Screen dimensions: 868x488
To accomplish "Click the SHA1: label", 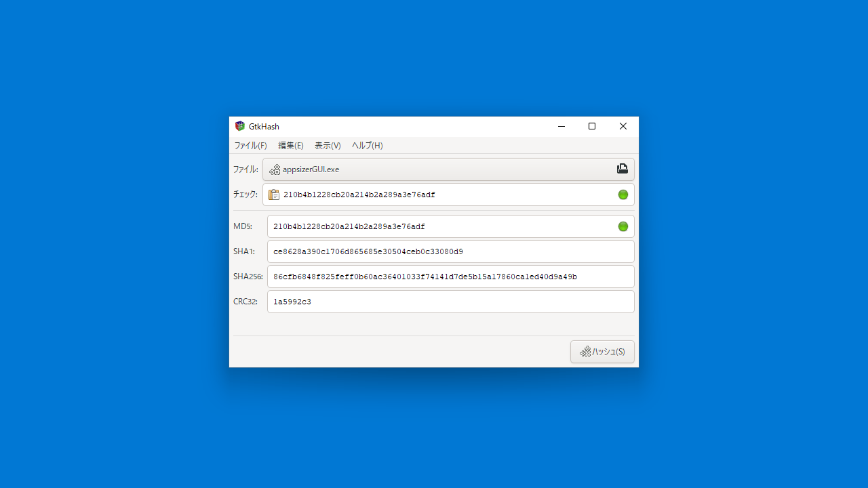I will [x=244, y=251].
